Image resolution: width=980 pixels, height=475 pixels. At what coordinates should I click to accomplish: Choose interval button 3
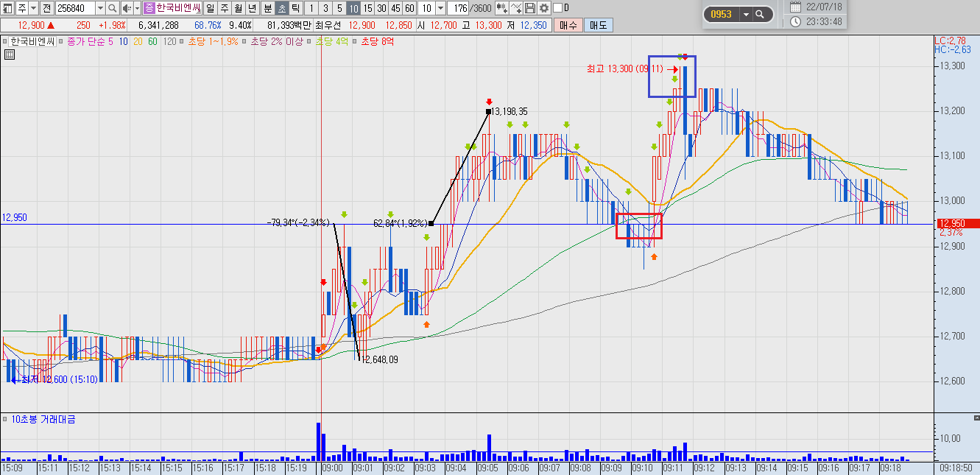click(x=325, y=8)
